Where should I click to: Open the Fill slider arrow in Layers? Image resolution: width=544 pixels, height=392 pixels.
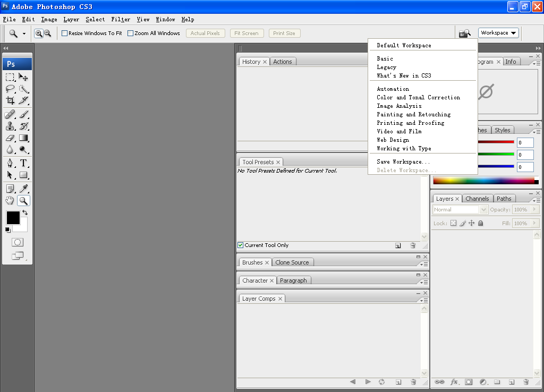534,224
